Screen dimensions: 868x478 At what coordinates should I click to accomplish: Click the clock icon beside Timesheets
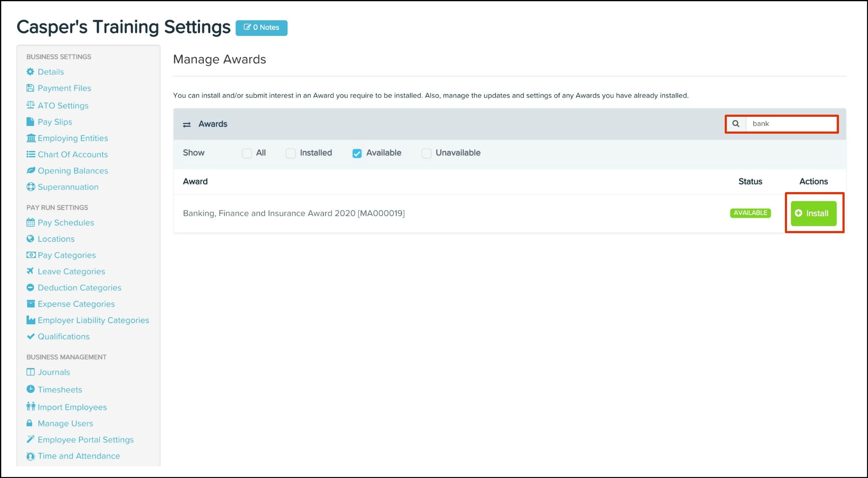coord(30,389)
